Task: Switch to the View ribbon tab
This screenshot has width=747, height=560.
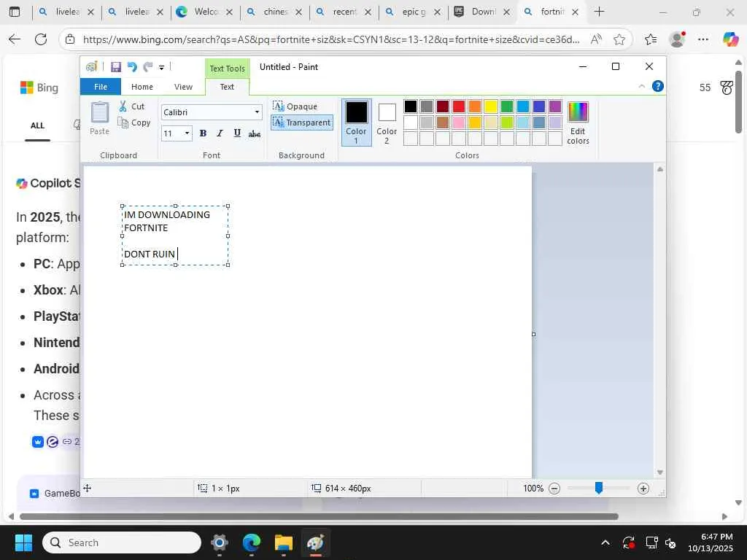Action: [x=183, y=87]
